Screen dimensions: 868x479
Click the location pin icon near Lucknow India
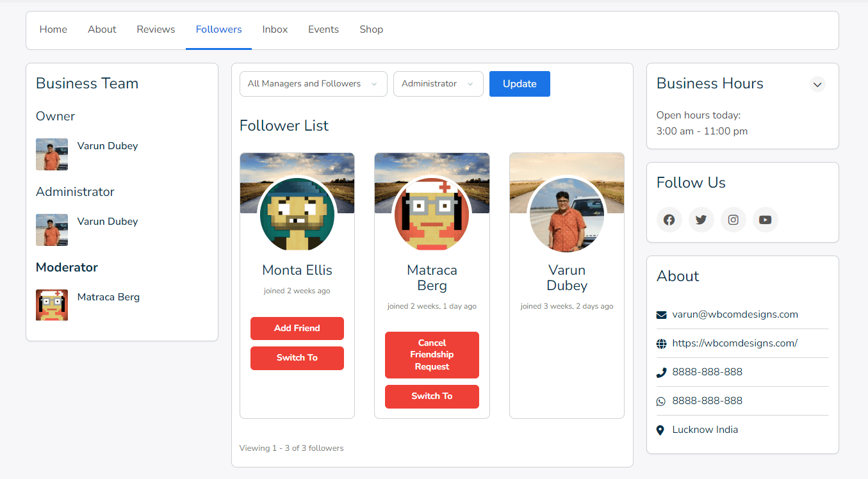pyautogui.click(x=660, y=430)
